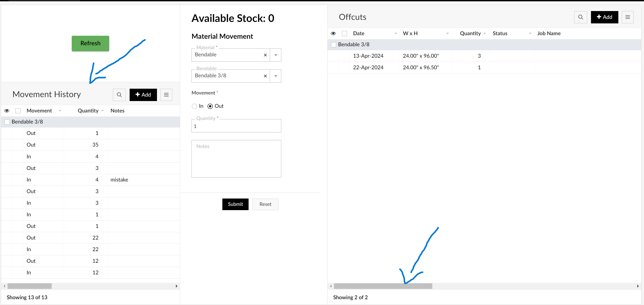Select the In movement radio button

pos(194,106)
